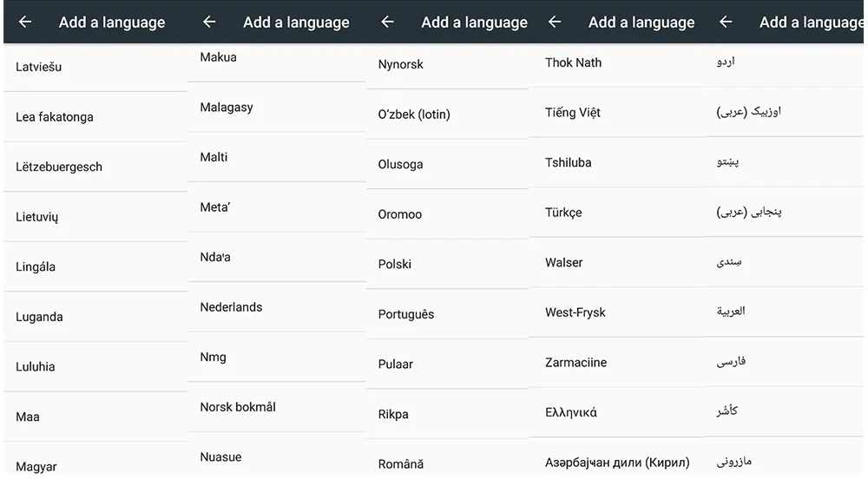Select the Nederlands language entry

[x=231, y=307]
